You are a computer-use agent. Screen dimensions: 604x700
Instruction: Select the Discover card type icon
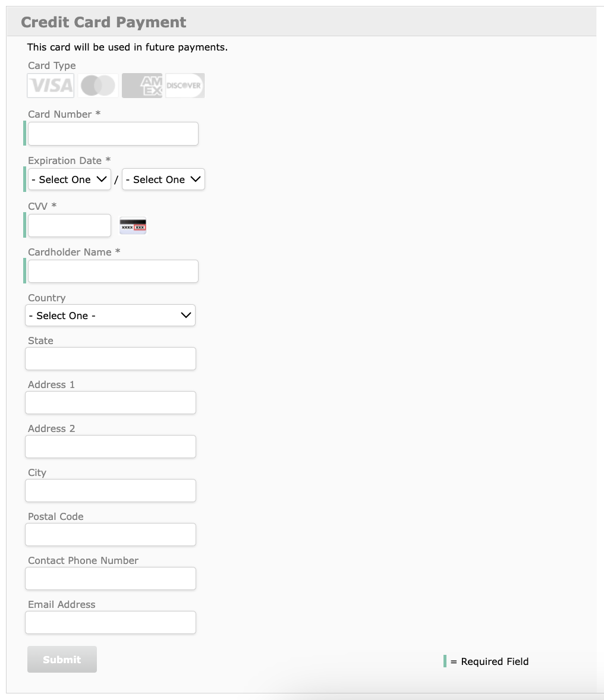click(185, 86)
